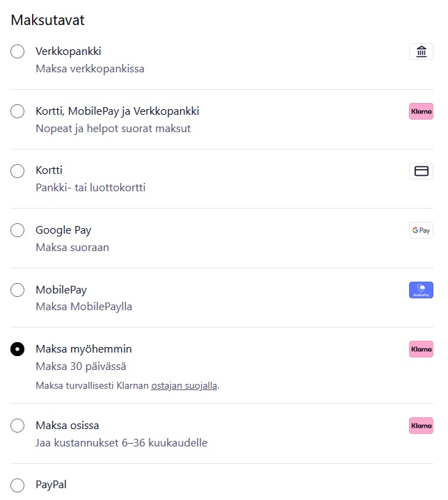Open the ostajan suojalla link

click(x=184, y=385)
